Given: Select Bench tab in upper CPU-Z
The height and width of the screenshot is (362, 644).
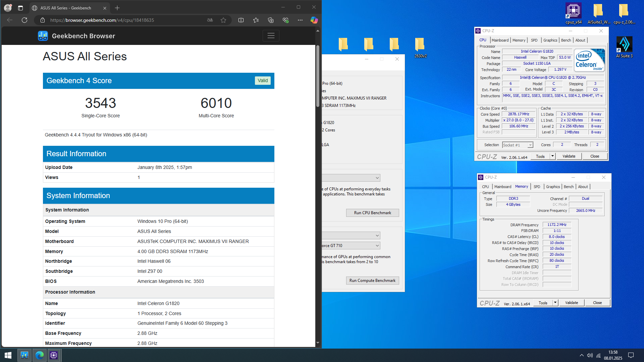Looking at the screenshot, I should coord(566,40).
